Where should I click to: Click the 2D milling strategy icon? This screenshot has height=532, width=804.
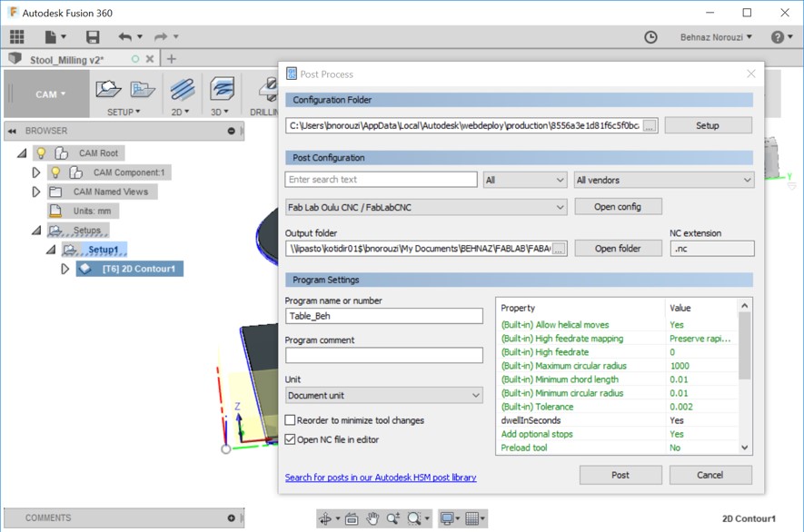pyautogui.click(x=182, y=89)
